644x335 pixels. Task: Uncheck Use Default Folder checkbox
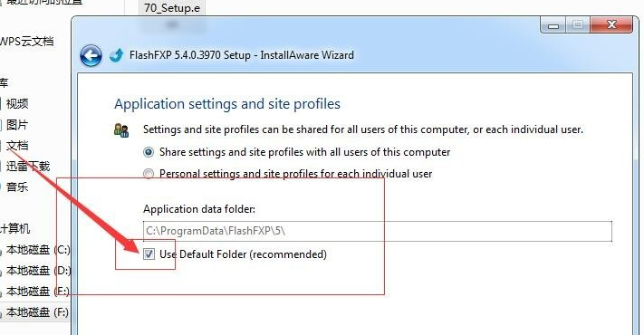(149, 254)
